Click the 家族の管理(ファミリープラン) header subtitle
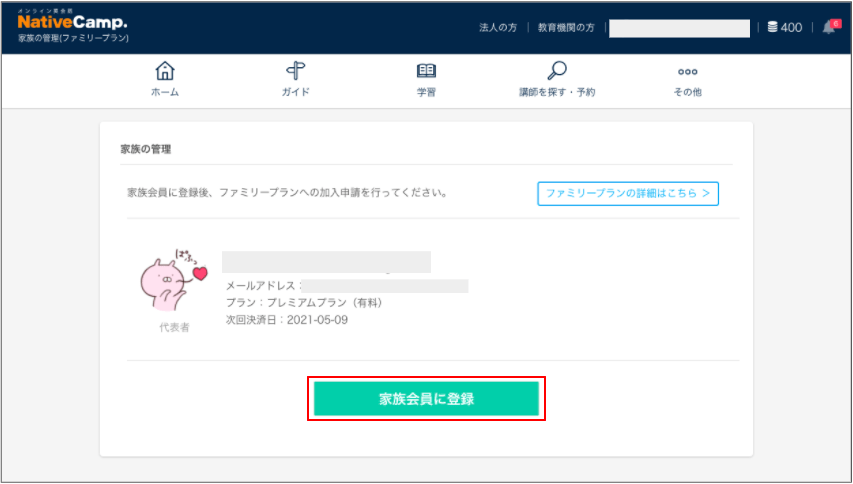 [73, 38]
